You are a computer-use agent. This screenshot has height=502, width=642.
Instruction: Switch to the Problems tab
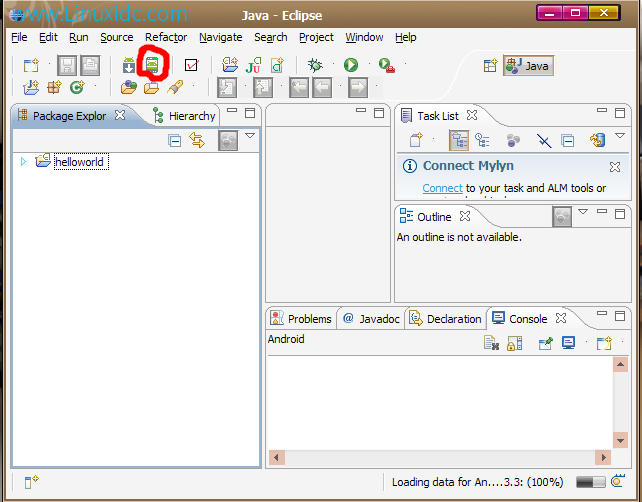[x=301, y=319]
